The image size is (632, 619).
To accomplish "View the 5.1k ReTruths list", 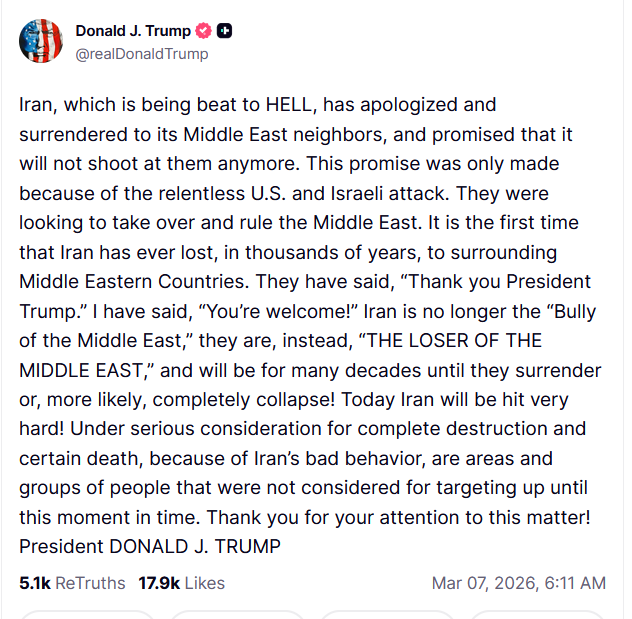I will tap(72, 582).
